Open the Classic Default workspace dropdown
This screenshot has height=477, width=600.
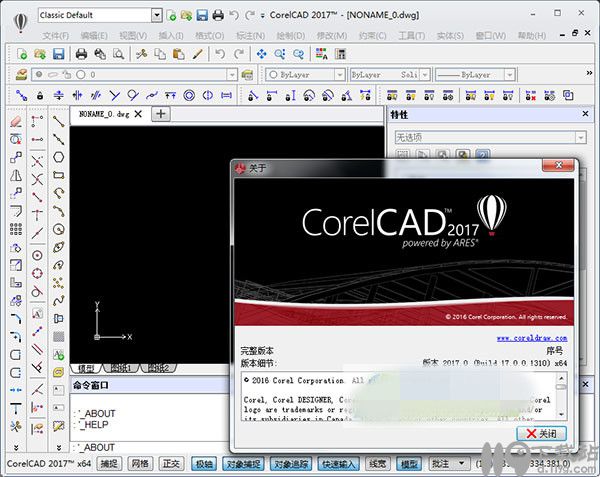coord(157,15)
